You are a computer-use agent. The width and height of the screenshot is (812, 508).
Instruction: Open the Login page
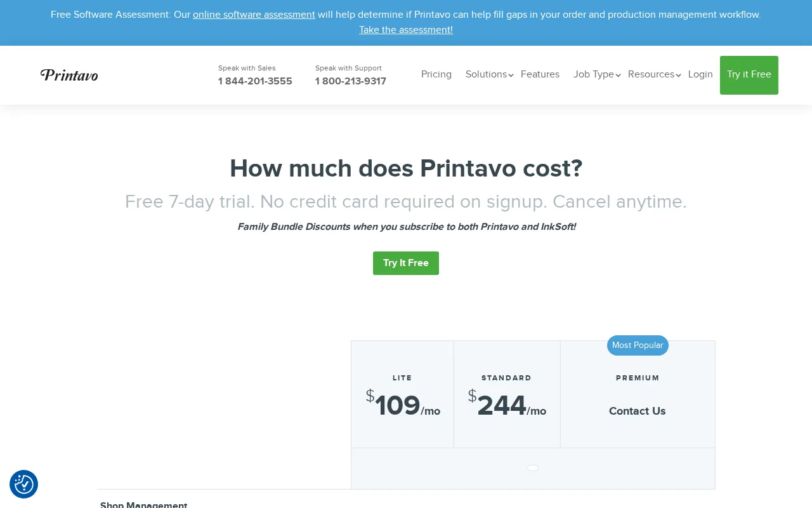tap(700, 74)
